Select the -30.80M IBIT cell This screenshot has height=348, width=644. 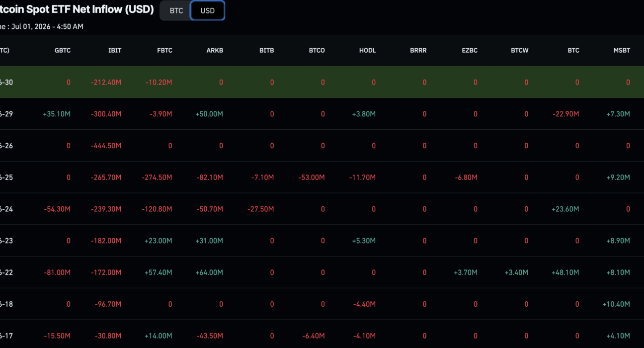(x=108, y=336)
